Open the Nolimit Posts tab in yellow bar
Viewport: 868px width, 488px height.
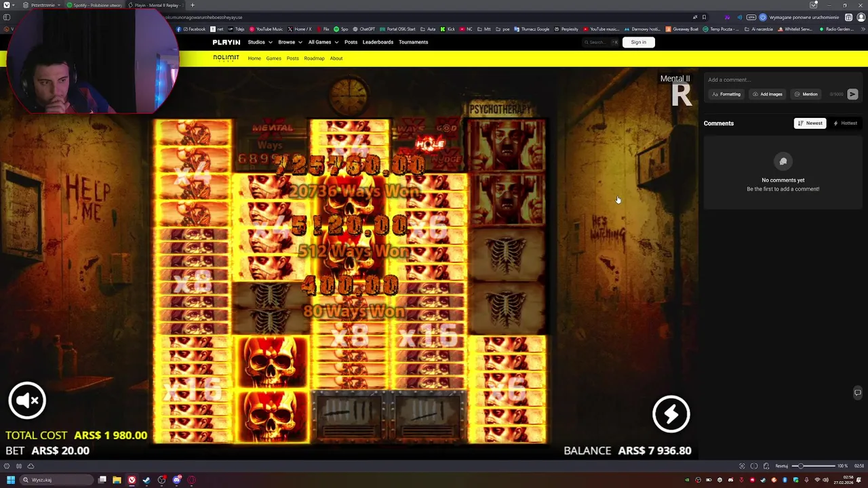coord(292,58)
